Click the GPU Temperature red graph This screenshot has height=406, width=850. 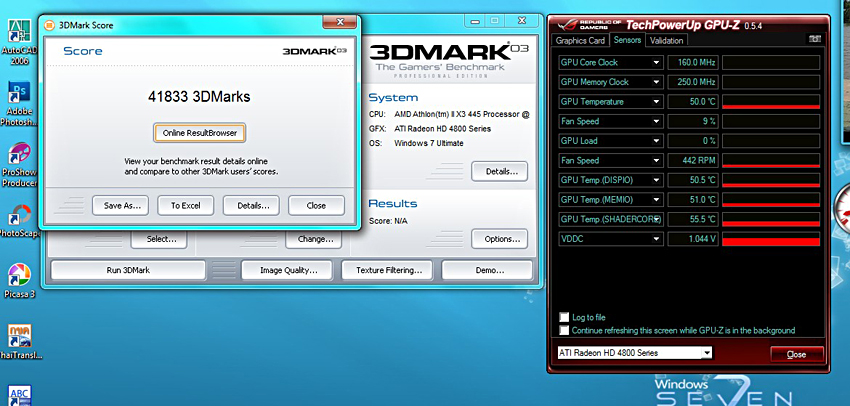[770, 101]
